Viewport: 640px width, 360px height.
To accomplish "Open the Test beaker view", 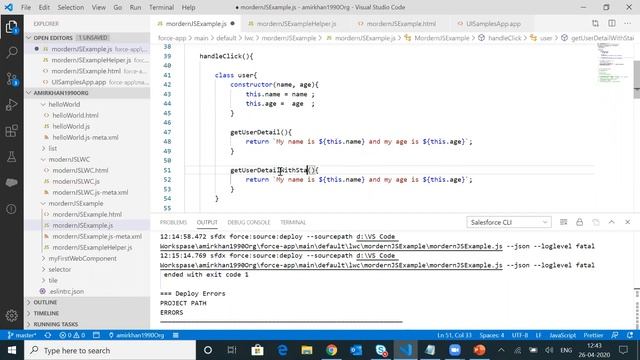I will click(11, 157).
